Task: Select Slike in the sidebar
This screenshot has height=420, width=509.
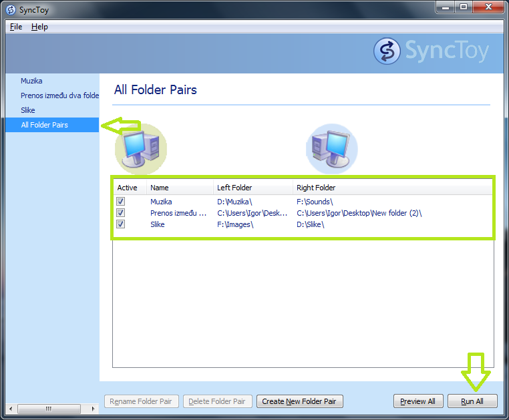Action: coord(28,110)
